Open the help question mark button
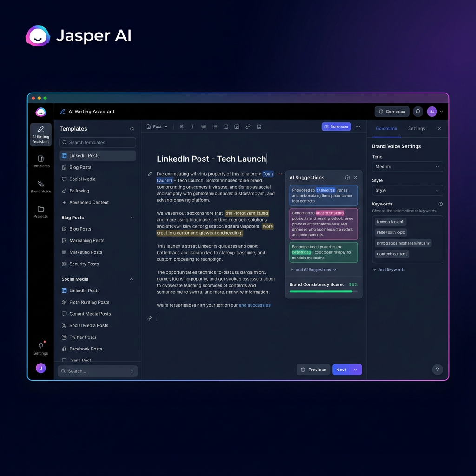 [437, 370]
